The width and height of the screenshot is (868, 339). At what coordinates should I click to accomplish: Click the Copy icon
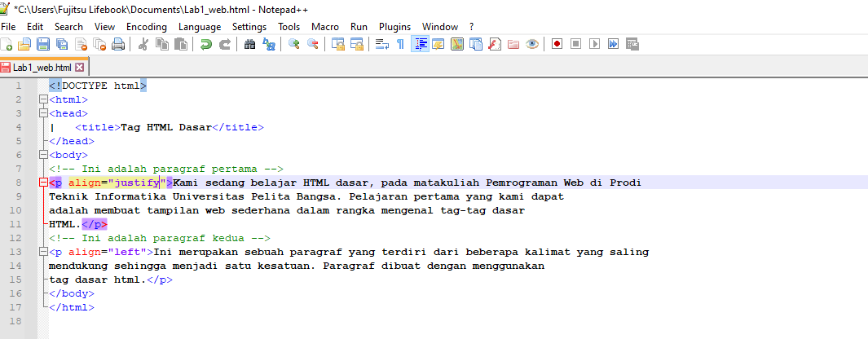pos(161,44)
